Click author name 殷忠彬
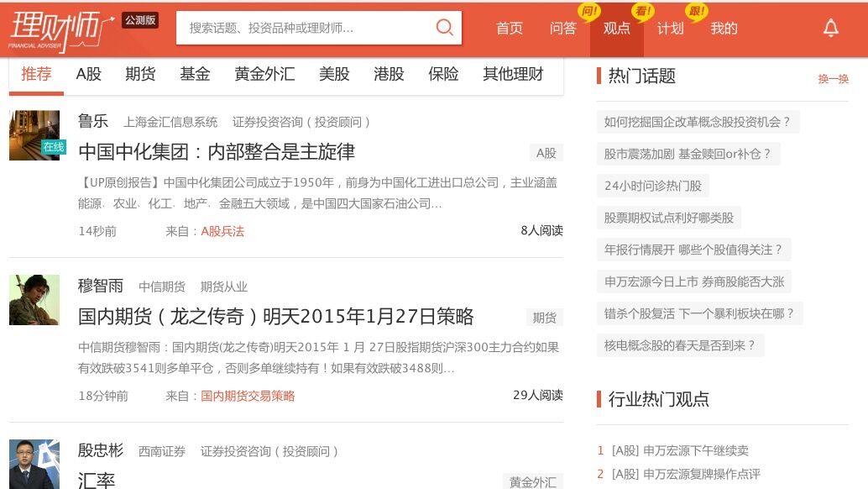Screen dimensions: 868x489 tap(100, 450)
